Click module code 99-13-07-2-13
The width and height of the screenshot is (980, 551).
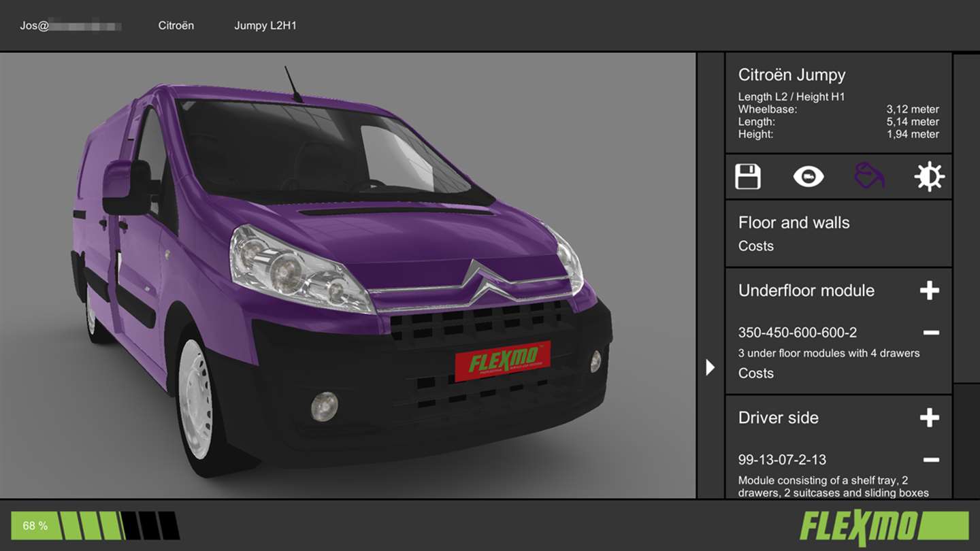coord(783,460)
